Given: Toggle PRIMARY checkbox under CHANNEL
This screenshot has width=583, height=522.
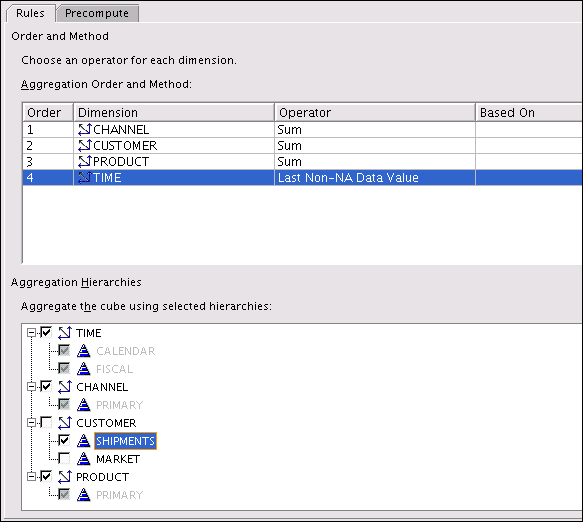Looking at the screenshot, I should click(64, 404).
